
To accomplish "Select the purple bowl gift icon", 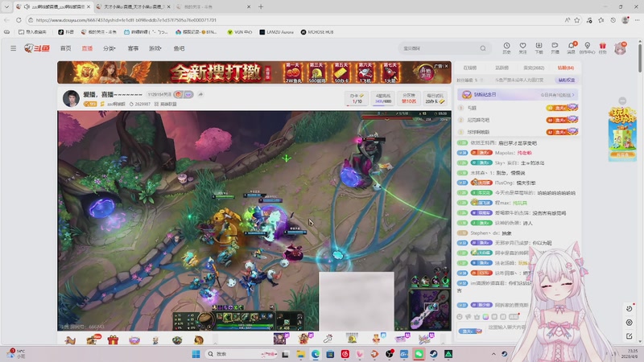I will [x=134, y=339].
